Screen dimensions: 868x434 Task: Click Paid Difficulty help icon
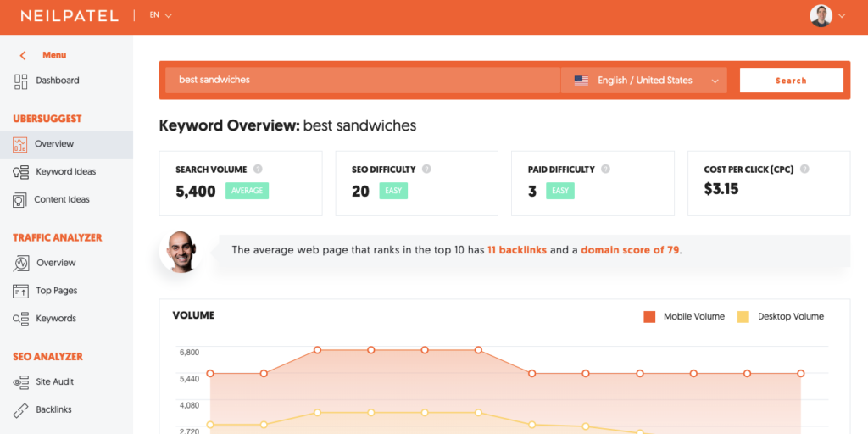point(605,170)
